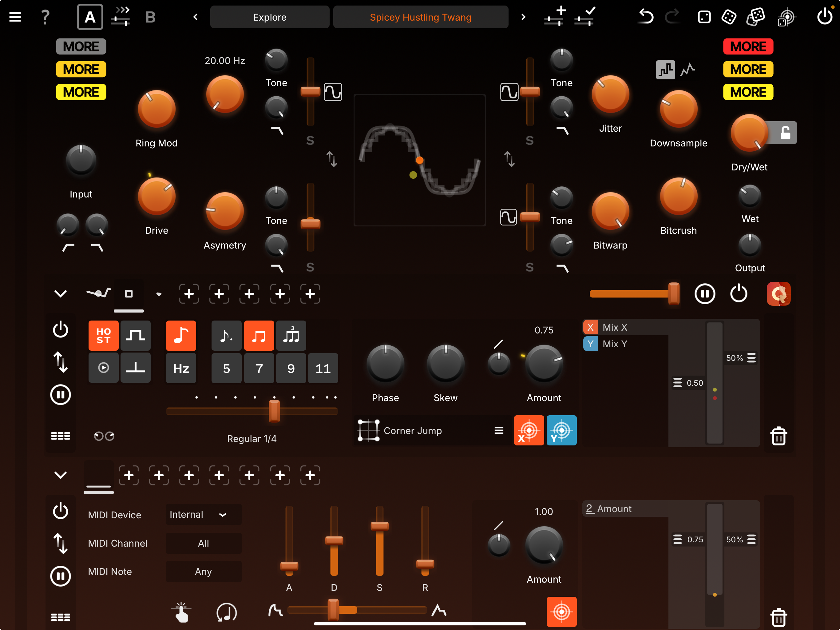Collapse the first modulator section chevron
This screenshot has width=840, height=630.
[x=60, y=293]
